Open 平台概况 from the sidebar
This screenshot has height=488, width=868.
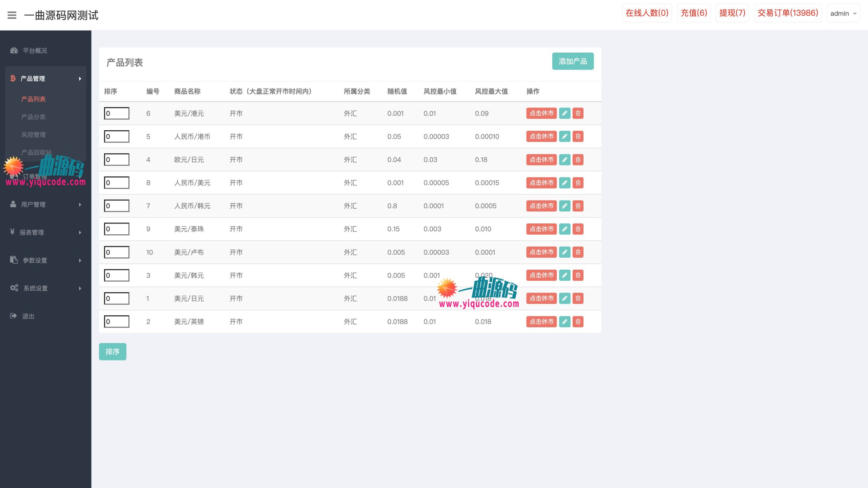tap(34, 51)
